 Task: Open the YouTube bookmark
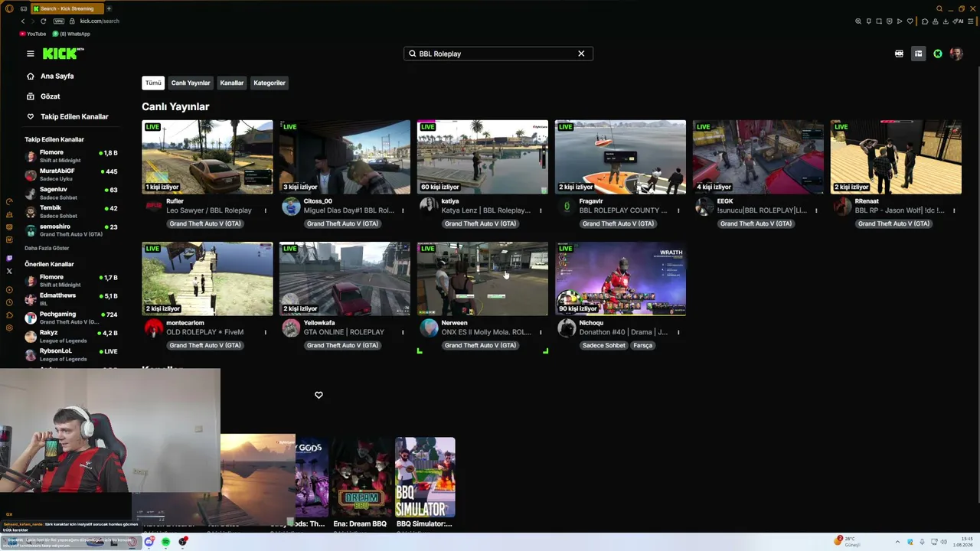pyautogui.click(x=32, y=34)
